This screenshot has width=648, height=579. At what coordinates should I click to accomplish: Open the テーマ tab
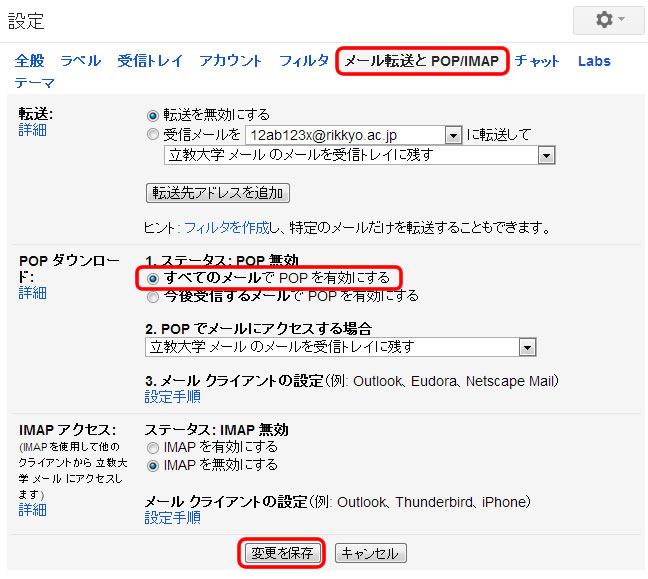pos(34,83)
